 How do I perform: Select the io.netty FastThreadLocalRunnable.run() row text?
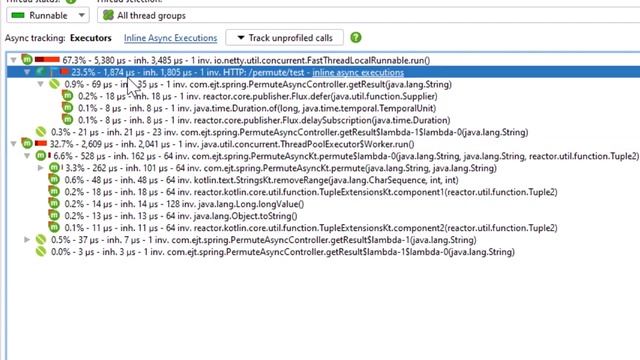[246, 60]
